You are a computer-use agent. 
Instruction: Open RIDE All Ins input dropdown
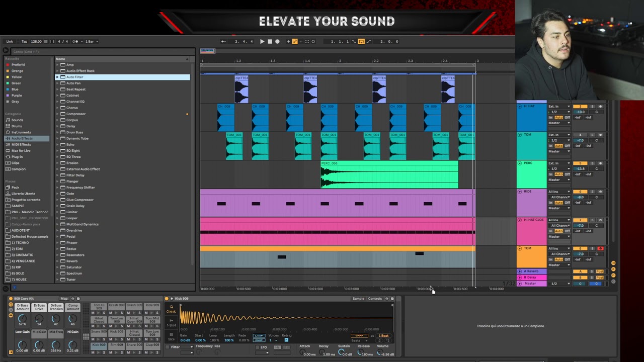point(559,192)
